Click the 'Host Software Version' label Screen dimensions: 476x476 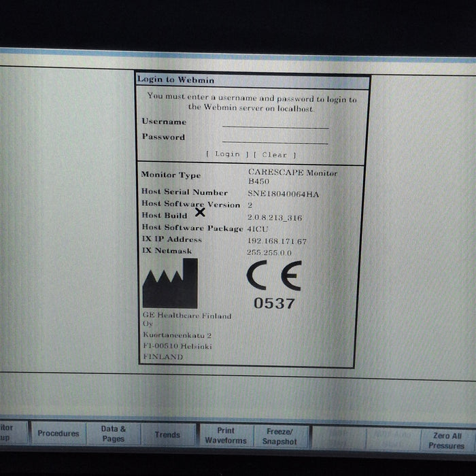pos(191,204)
